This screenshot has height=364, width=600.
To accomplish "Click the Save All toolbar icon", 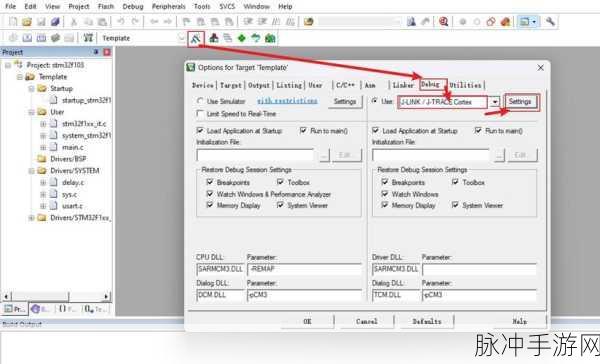I will [55, 21].
